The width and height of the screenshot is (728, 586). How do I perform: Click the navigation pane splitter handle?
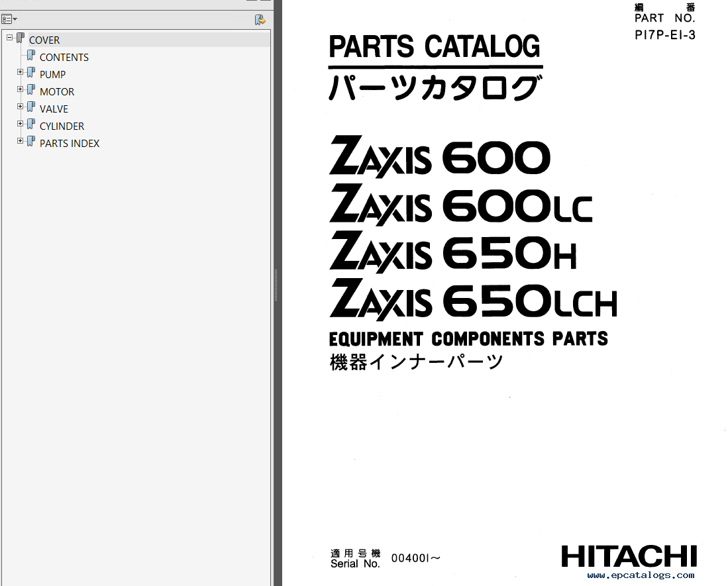[276, 285]
